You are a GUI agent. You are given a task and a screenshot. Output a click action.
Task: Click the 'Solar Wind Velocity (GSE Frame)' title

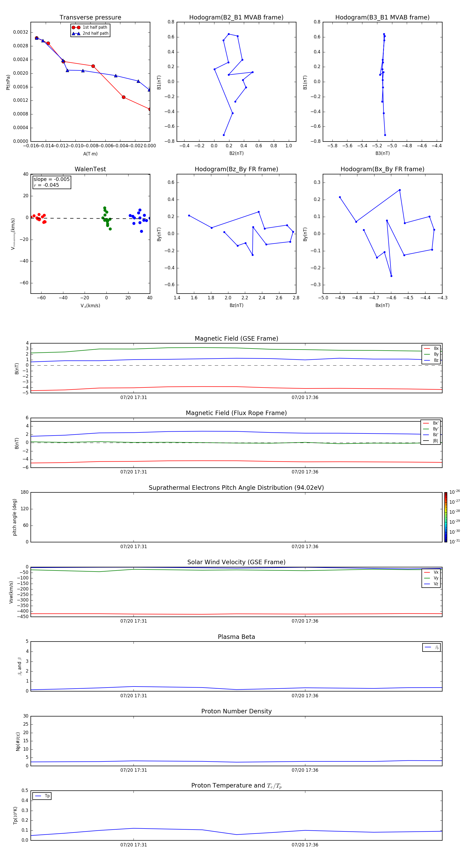(236, 562)
